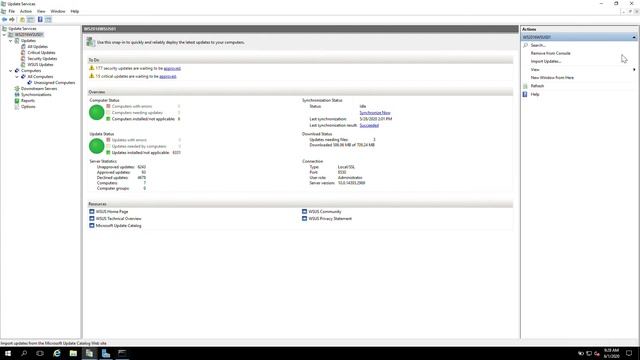
Task: Click the taskbar clock
Action: (611, 353)
